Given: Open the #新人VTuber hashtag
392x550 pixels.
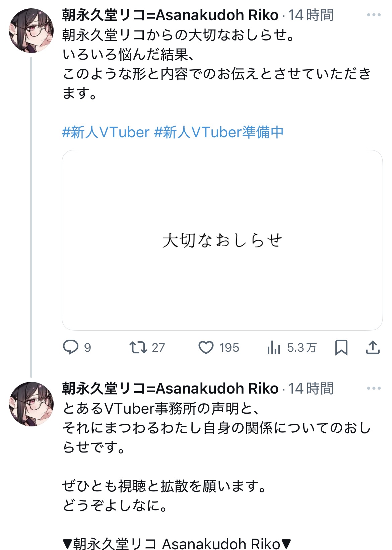Looking at the screenshot, I should pyautogui.click(x=106, y=132).
